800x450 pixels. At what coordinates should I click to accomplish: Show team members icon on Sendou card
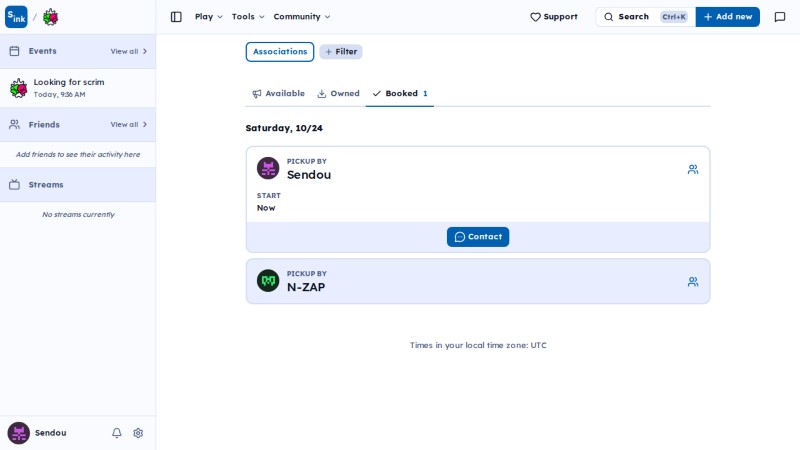point(693,169)
